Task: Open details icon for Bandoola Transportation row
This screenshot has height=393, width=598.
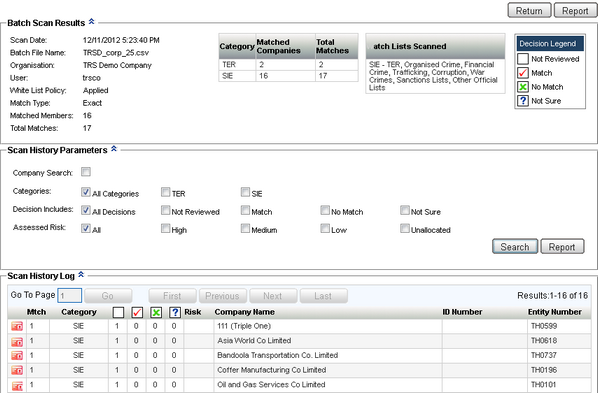Action: coord(17,356)
